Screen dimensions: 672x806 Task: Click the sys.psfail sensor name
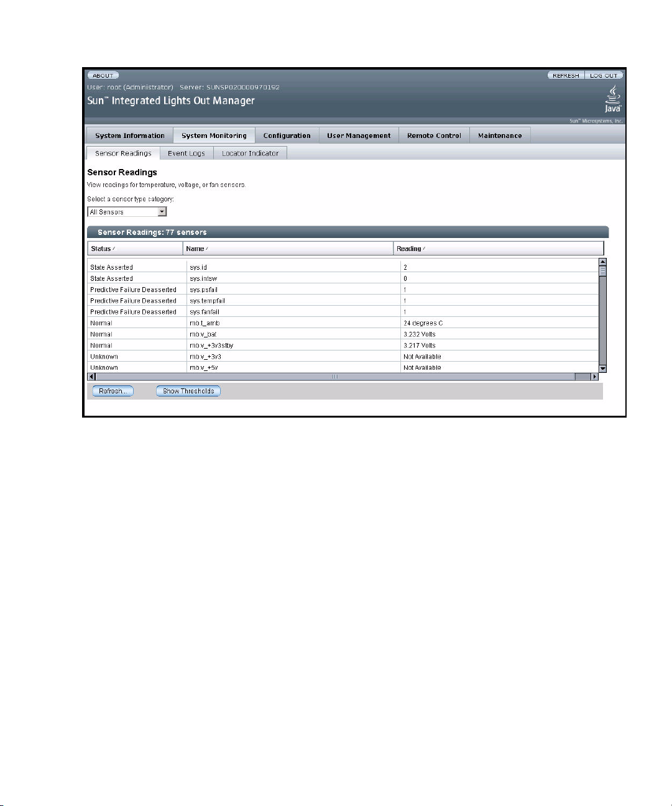point(204,290)
